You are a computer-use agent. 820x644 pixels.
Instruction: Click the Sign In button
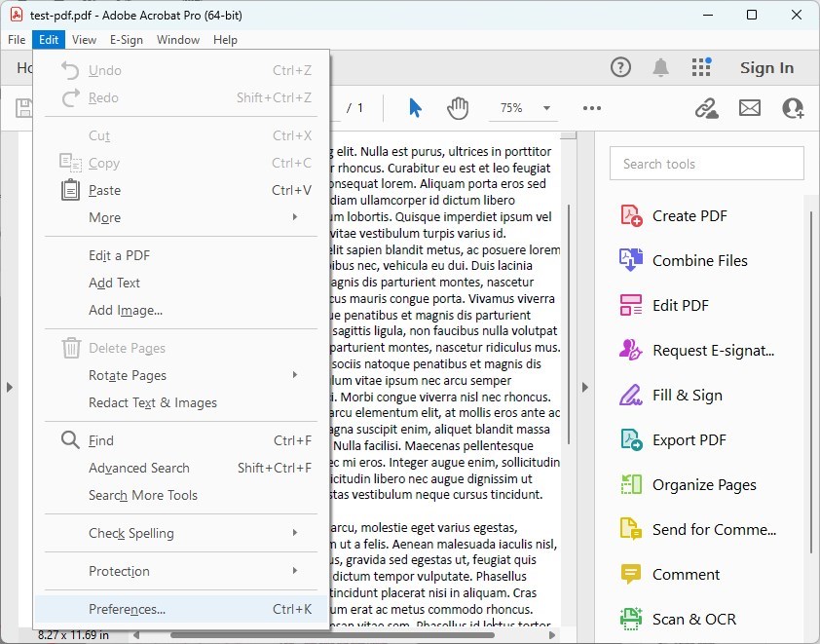tap(766, 67)
